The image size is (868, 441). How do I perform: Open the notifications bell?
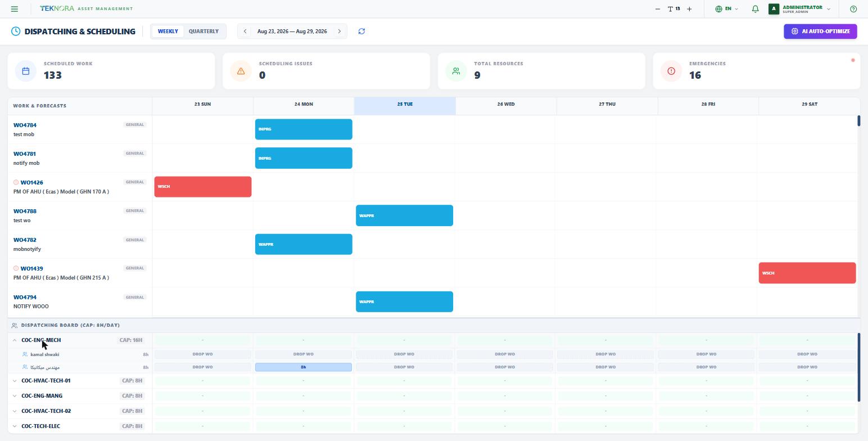tap(756, 9)
